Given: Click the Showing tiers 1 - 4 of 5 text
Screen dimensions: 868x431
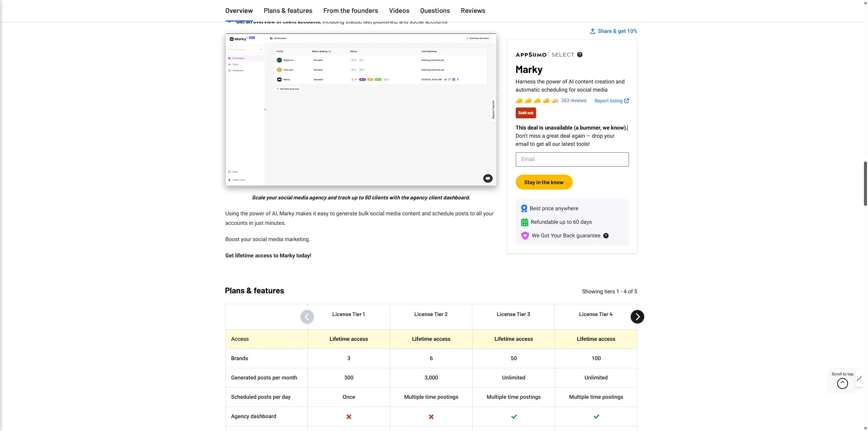Looking at the screenshot, I should coord(609,292).
